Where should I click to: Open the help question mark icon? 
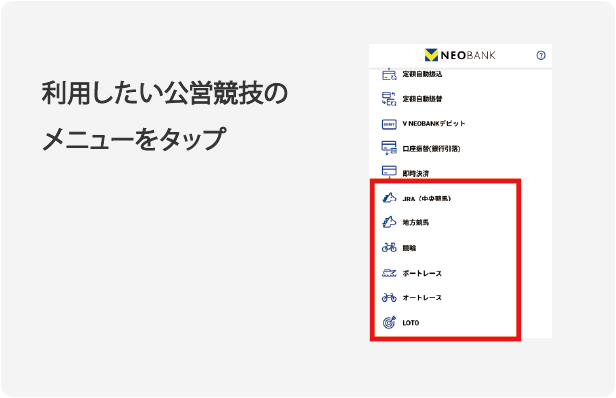(x=541, y=55)
